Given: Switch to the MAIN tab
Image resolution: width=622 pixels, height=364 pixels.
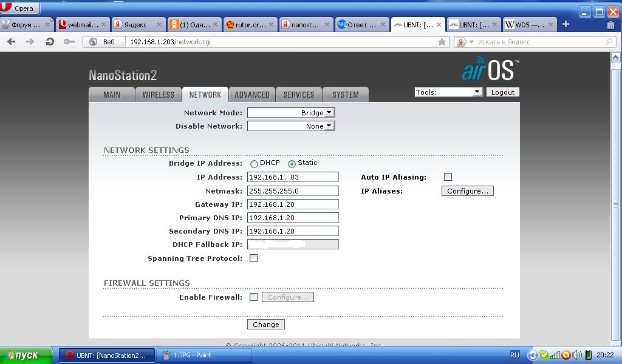Looking at the screenshot, I should click(x=112, y=95).
